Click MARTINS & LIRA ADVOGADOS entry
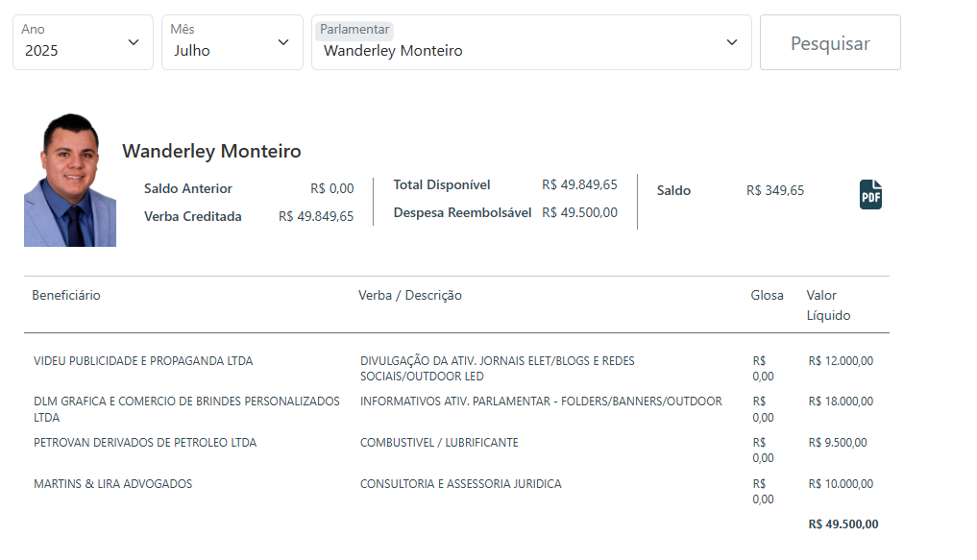The height and width of the screenshot is (560, 977). click(112, 484)
